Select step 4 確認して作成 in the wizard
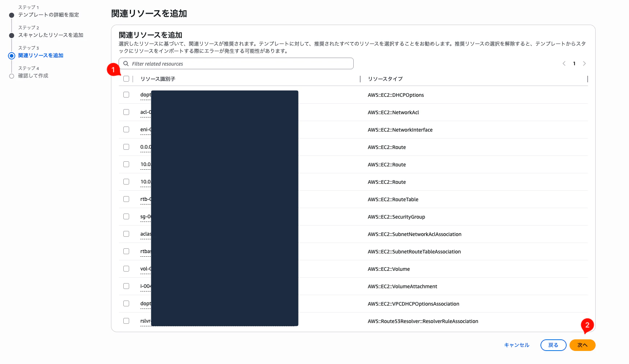Image resolution: width=629 pixels, height=364 pixels. click(33, 76)
